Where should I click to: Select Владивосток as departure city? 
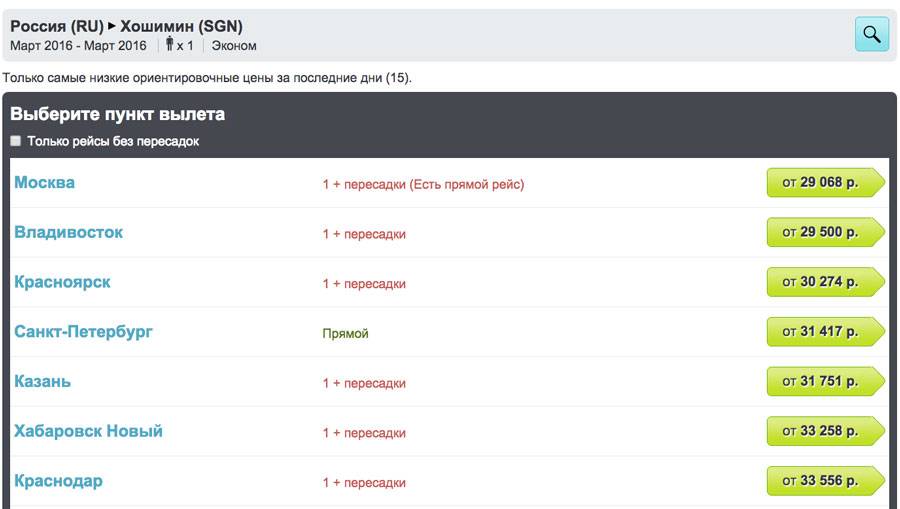click(69, 232)
